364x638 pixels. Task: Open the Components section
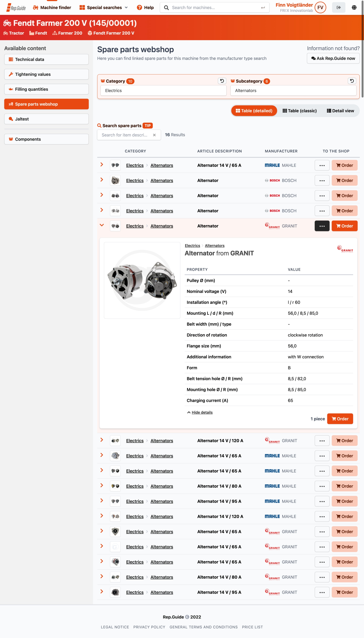(x=47, y=139)
